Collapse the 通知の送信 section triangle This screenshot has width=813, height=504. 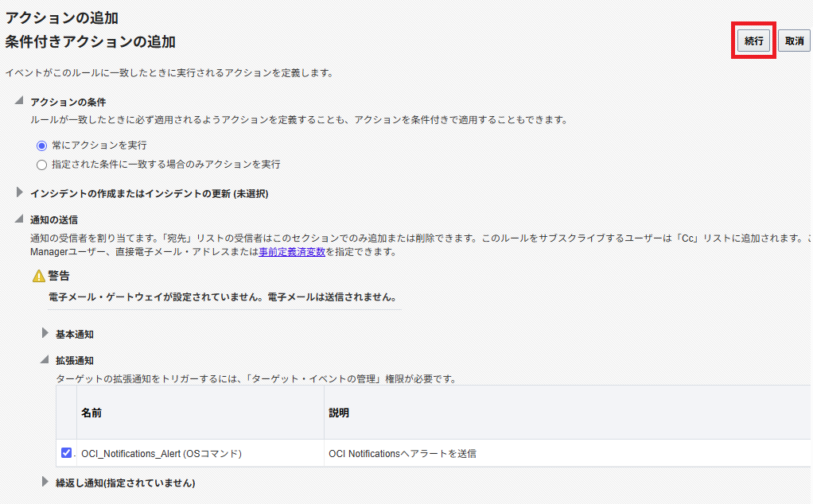point(19,219)
